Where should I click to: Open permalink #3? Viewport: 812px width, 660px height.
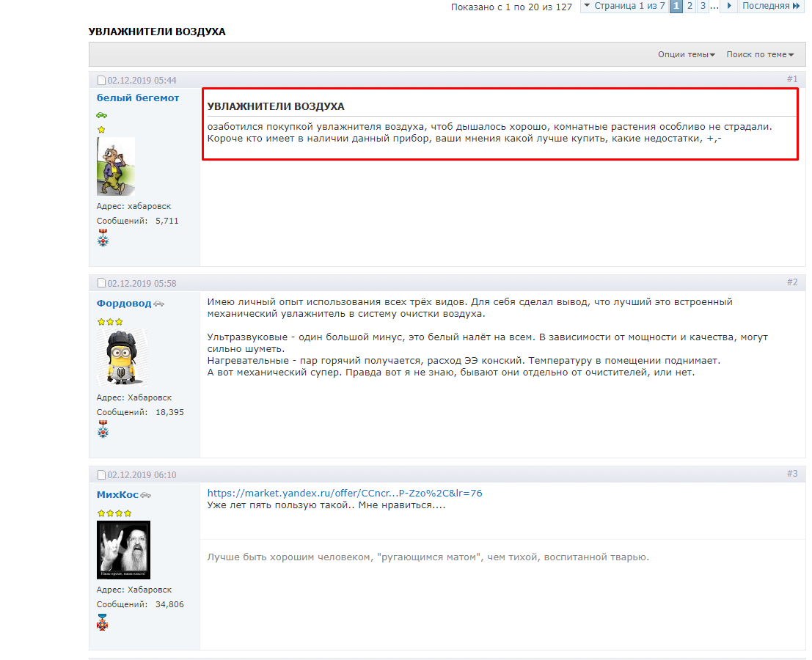(x=792, y=474)
